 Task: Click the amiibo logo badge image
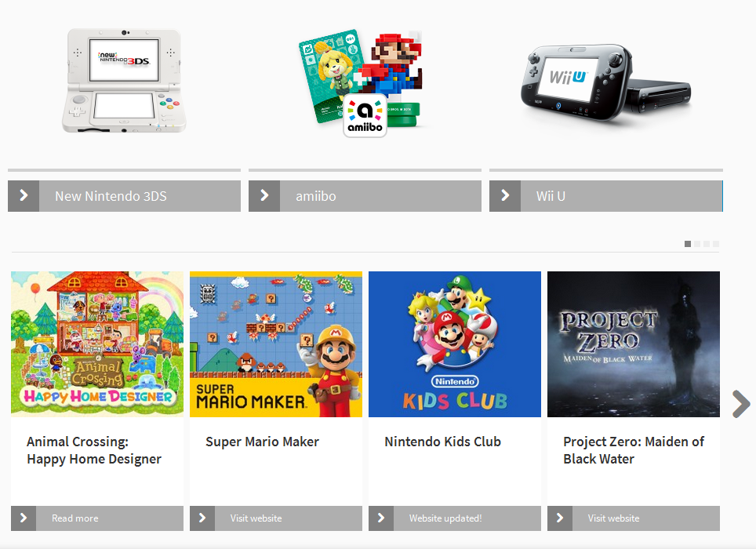coord(365,115)
